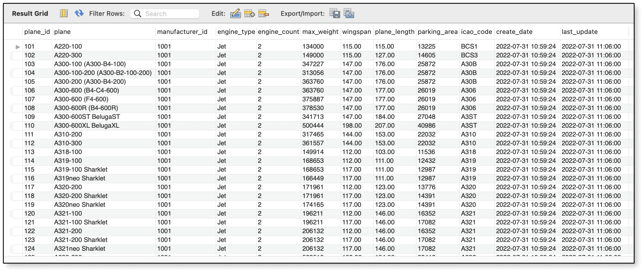The width and height of the screenshot is (644, 273).
Task: Select the current row arrow marker for row 101
Action: coord(18,47)
